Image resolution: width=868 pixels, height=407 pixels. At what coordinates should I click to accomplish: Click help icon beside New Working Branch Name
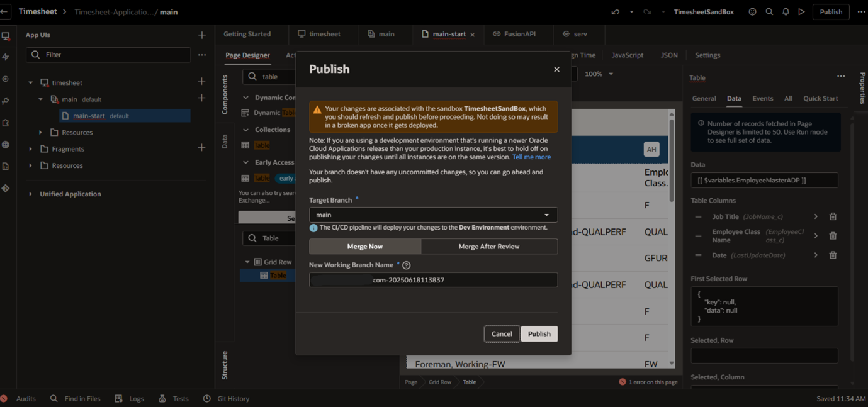(407, 265)
